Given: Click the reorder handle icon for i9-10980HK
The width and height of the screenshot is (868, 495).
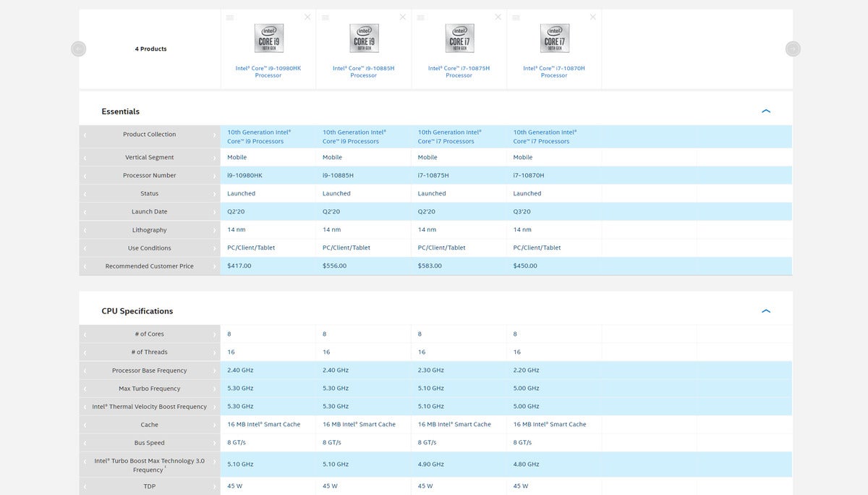Looking at the screenshot, I should 230,17.
